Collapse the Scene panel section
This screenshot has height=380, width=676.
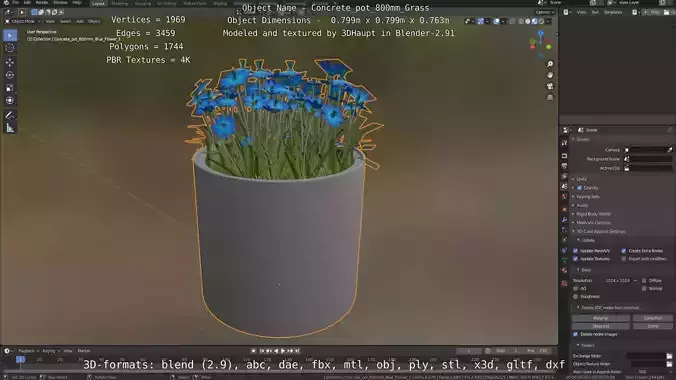pos(573,139)
